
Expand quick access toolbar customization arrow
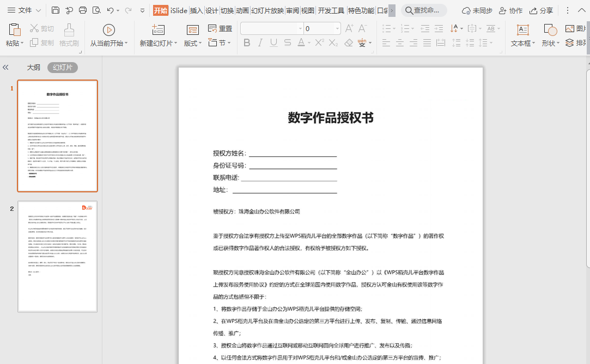(x=142, y=10)
